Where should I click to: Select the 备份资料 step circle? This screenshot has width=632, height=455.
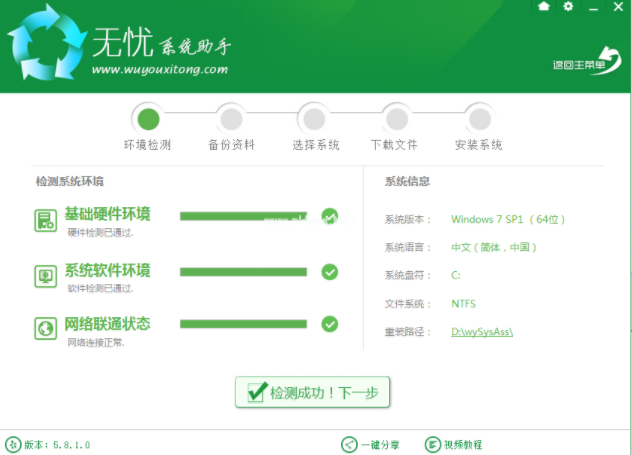coord(231,119)
